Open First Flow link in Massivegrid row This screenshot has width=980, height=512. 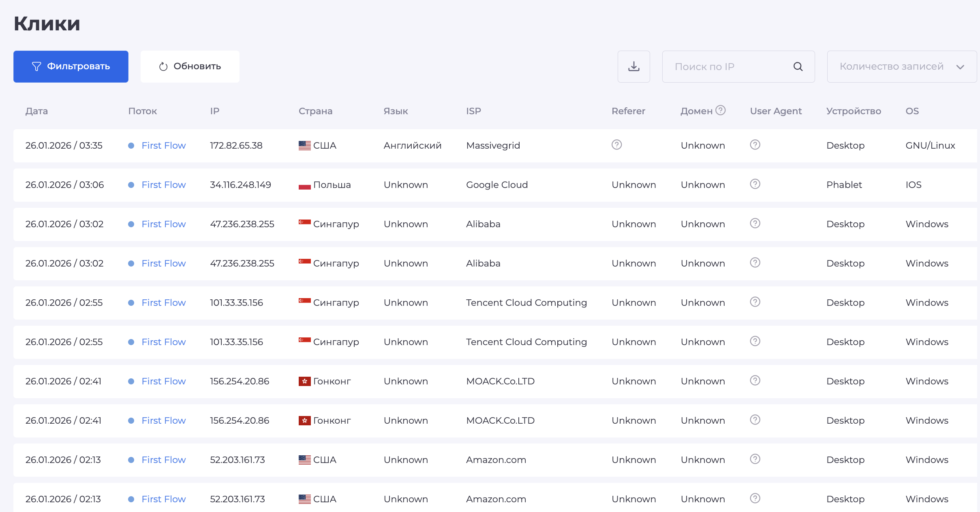pyautogui.click(x=163, y=145)
